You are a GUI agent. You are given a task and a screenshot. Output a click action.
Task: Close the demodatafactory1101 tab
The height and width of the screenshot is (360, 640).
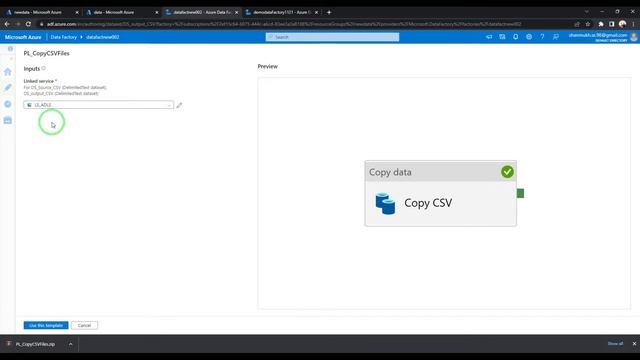coord(316,12)
